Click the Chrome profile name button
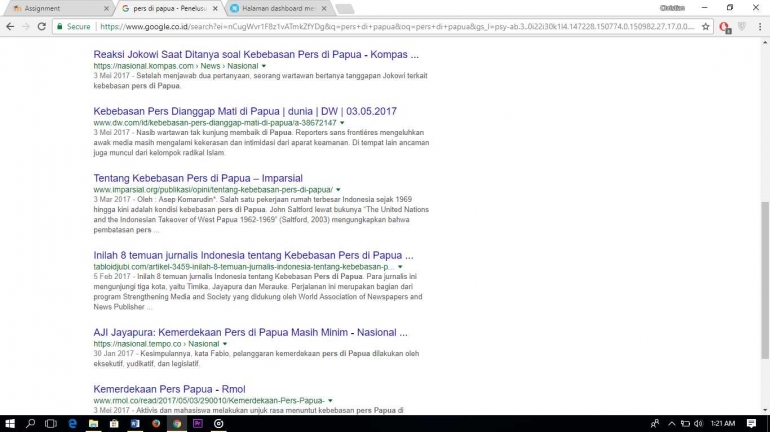 click(672, 8)
